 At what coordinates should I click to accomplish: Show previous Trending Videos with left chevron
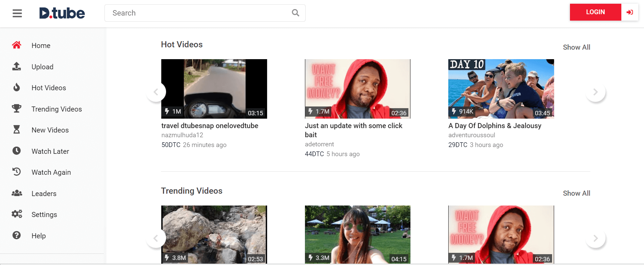pos(156,238)
